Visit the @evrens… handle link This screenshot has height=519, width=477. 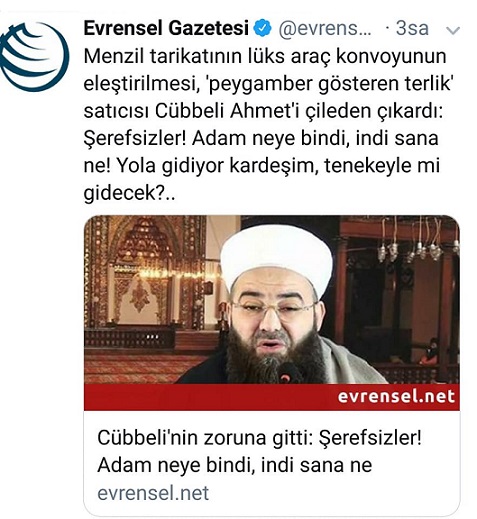325,29
